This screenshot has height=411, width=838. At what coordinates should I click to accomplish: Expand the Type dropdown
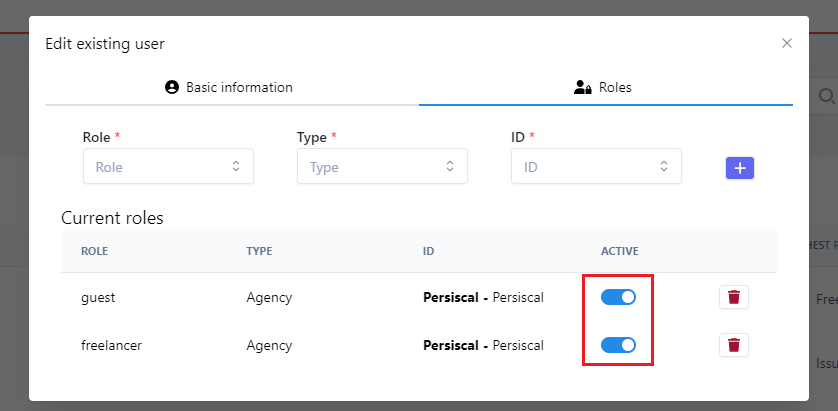[382, 167]
